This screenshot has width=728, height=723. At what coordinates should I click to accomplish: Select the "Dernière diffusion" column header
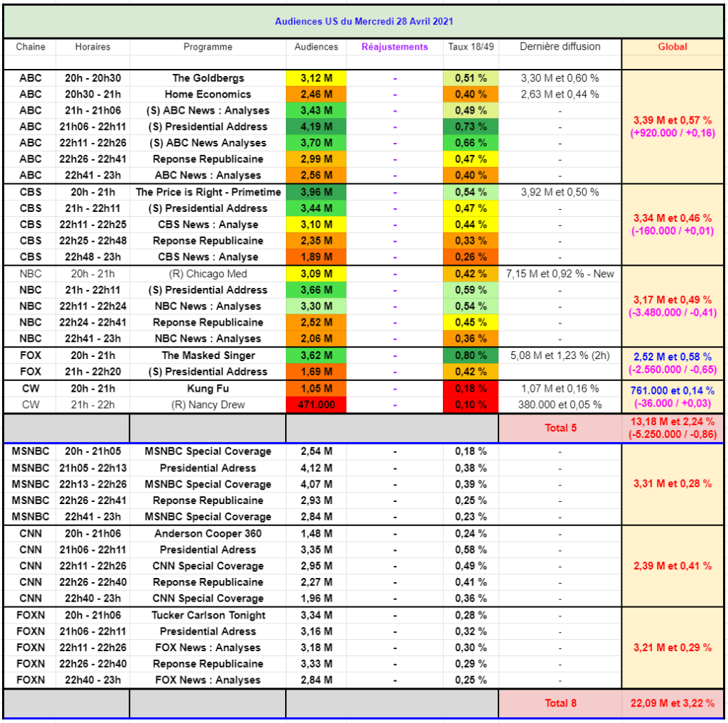560,47
